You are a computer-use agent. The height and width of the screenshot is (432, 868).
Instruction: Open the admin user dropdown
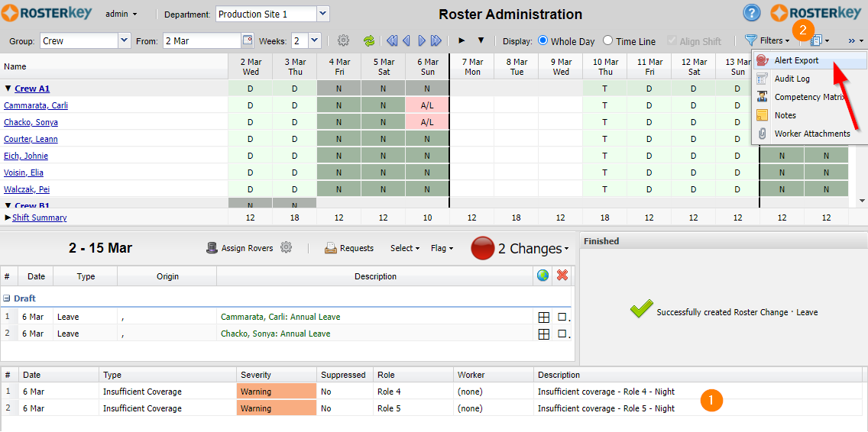tap(121, 14)
